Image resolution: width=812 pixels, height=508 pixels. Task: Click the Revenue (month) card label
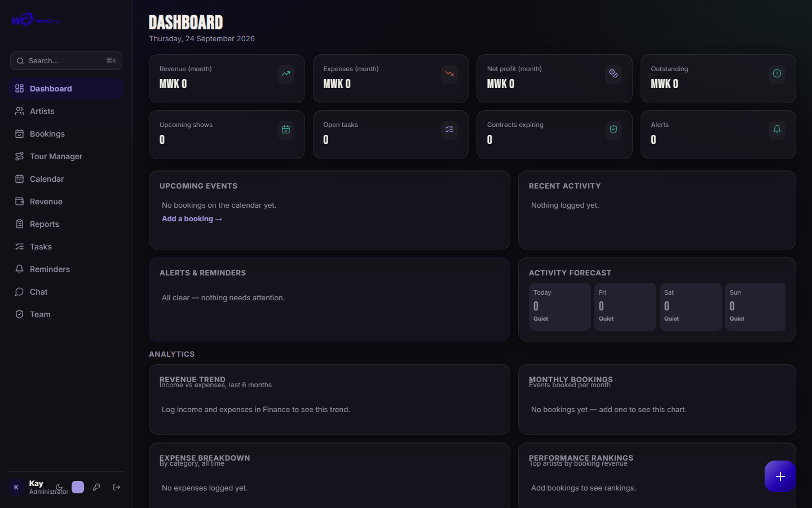[x=186, y=69]
